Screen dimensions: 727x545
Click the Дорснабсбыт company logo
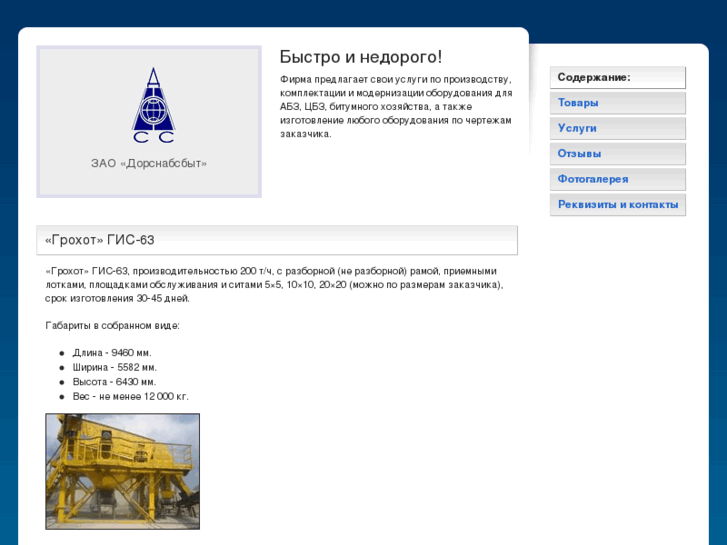153,105
